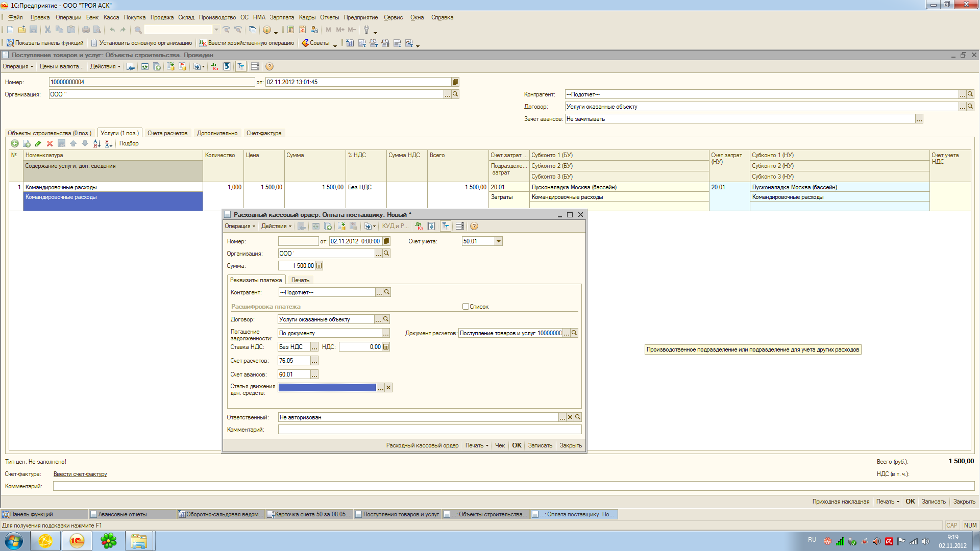Switch to Печать tab in cash order
Viewport: 980px width, 551px height.
(x=300, y=280)
